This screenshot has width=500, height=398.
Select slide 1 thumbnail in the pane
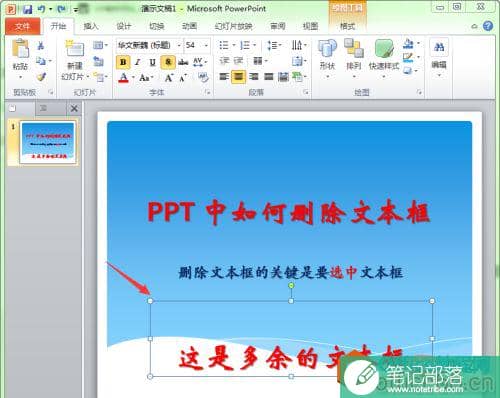(48, 143)
